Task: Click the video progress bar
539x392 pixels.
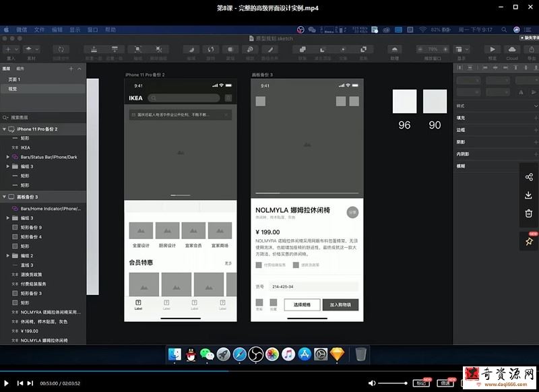Action: (x=269, y=371)
